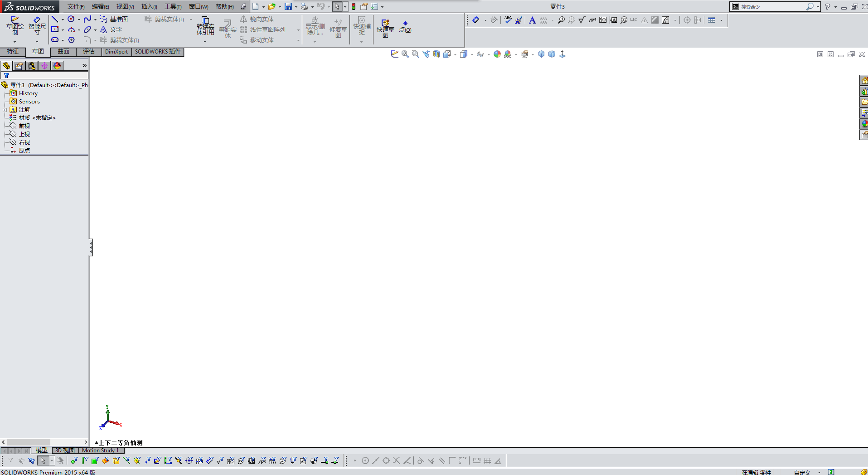Open the 草图绘制 dropdown arrow
Image resolution: width=868 pixels, height=475 pixels.
click(15, 42)
